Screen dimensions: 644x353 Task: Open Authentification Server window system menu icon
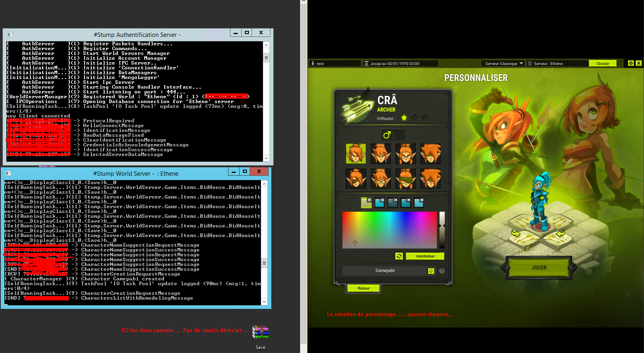tap(10, 34)
